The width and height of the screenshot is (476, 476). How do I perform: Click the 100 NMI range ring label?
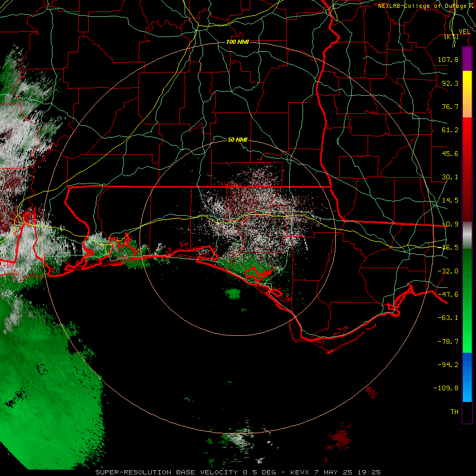pos(237,42)
